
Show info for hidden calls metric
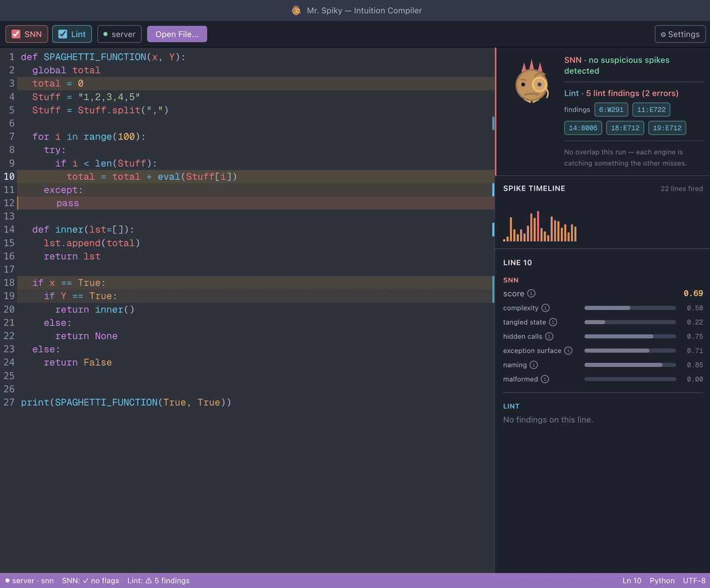(x=548, y=337)
